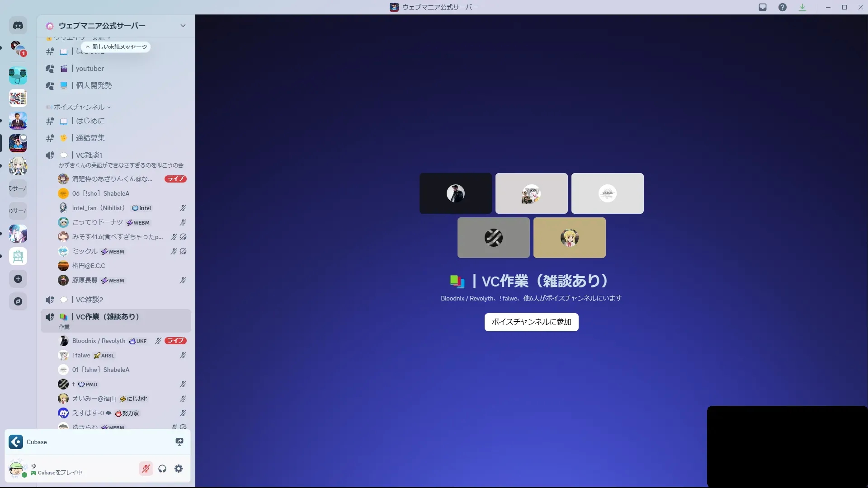Select the 通話募集 text channel

coord(90,138)
